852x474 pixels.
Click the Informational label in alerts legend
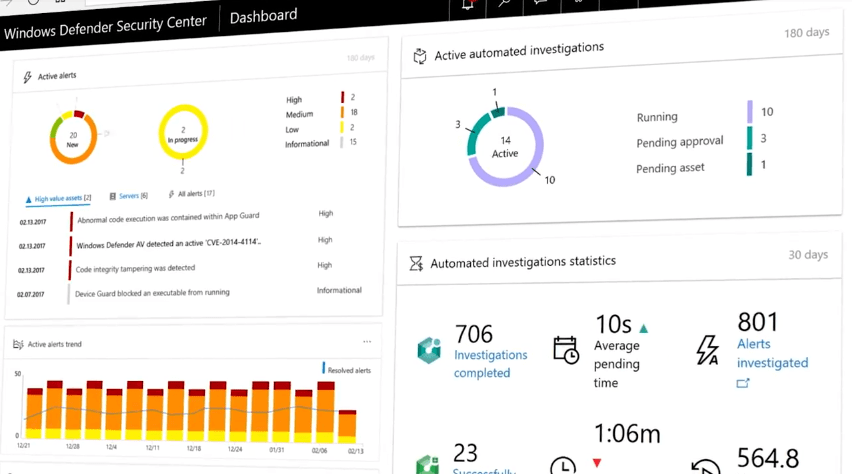(x=307, y=144)
